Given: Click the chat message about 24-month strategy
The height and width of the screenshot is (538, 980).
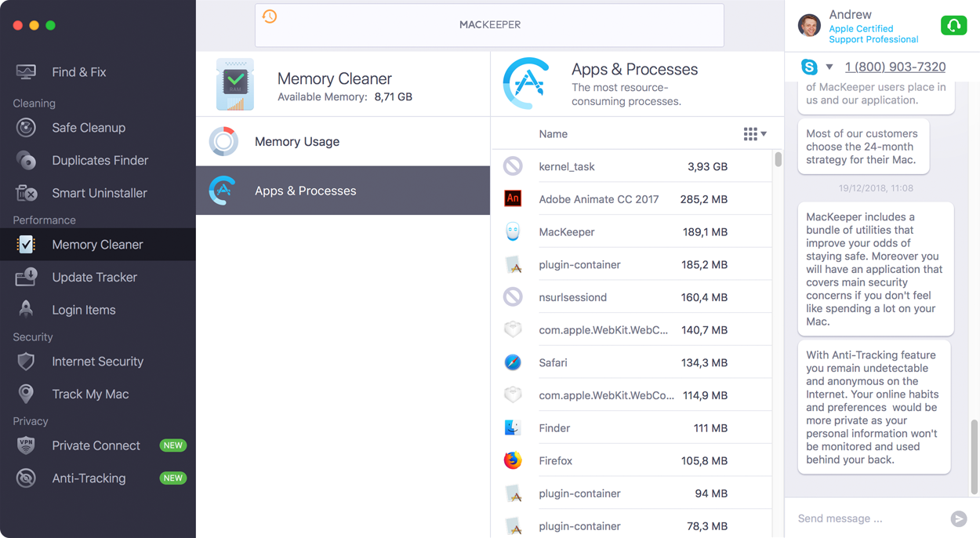Looking at the screenshot, I should coord(863,147).
